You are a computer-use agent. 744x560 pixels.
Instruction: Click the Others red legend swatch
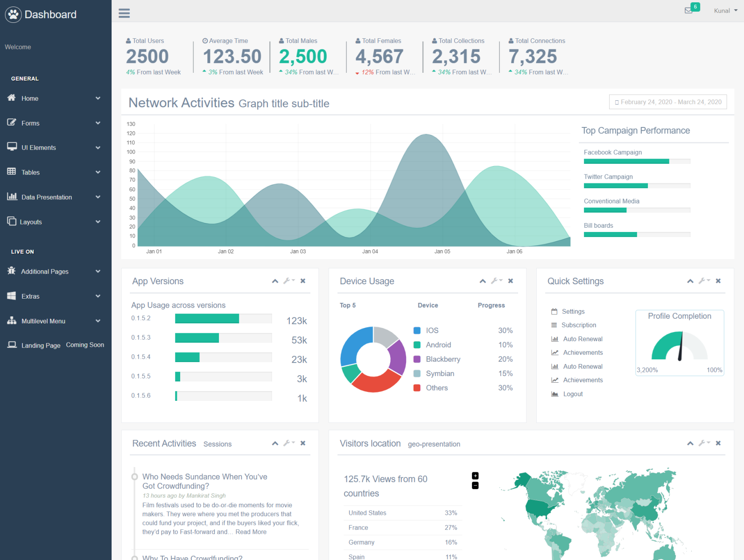point(417,388)
